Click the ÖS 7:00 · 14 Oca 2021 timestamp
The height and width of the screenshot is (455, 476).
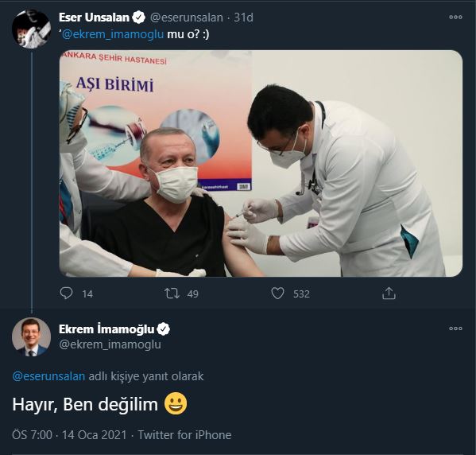pyautogui.click(x=69, y=435)
